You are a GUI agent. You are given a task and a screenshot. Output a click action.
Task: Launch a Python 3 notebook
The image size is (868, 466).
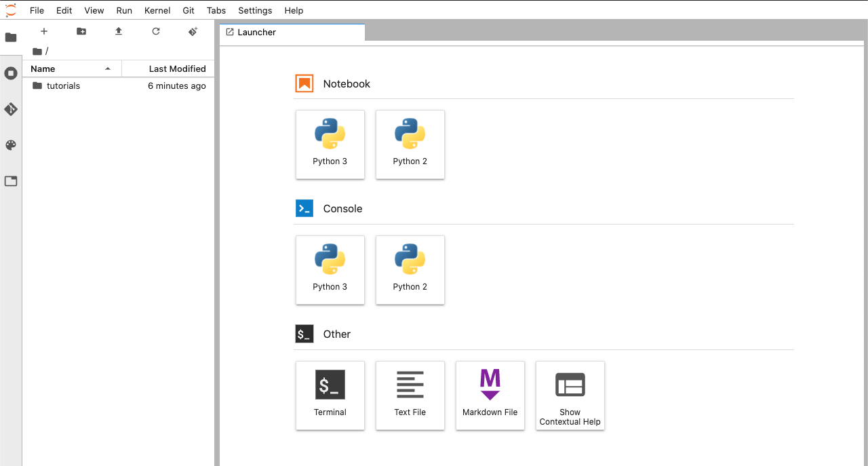pyautogui.click(x=330, y=144)
